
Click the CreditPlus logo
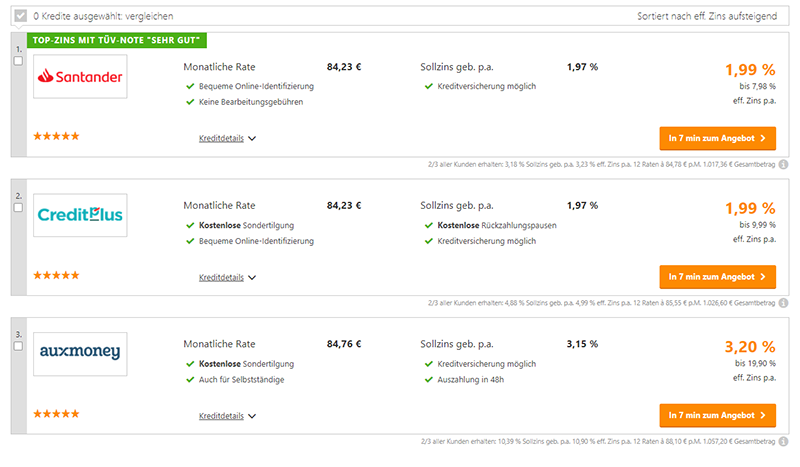[80, 215]
